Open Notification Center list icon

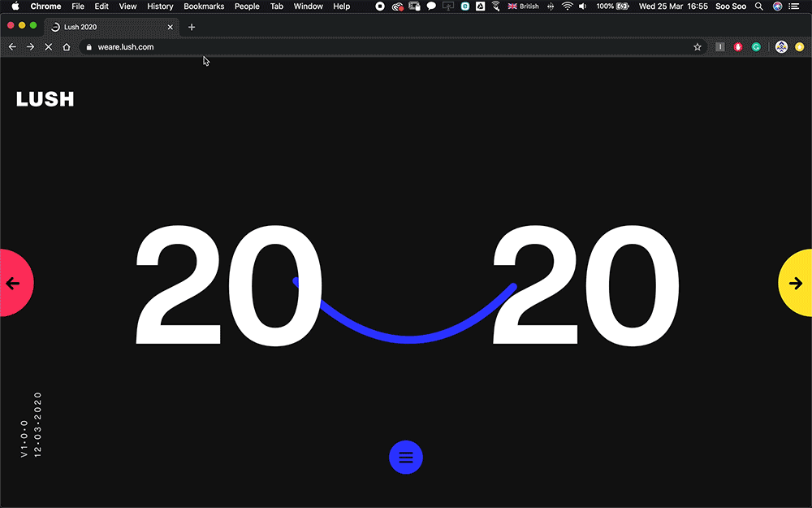click(794, 7)
